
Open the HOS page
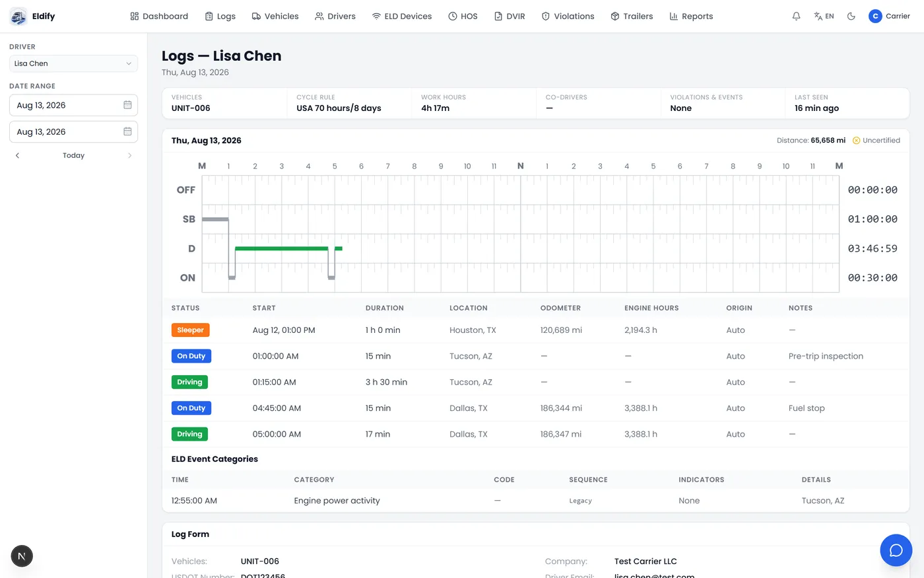click(463, 16)
